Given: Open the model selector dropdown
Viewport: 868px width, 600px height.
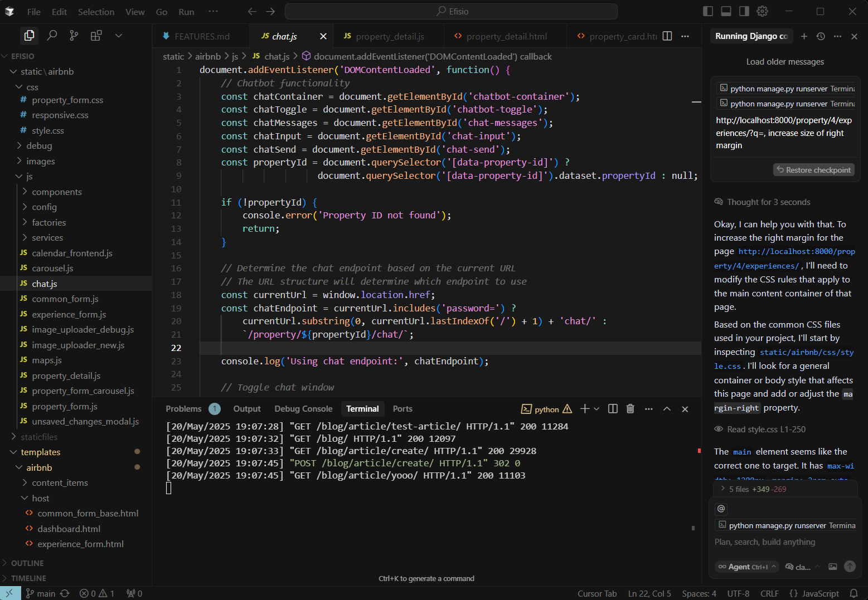Looking at the screenshot, I should tap(802, 567).
